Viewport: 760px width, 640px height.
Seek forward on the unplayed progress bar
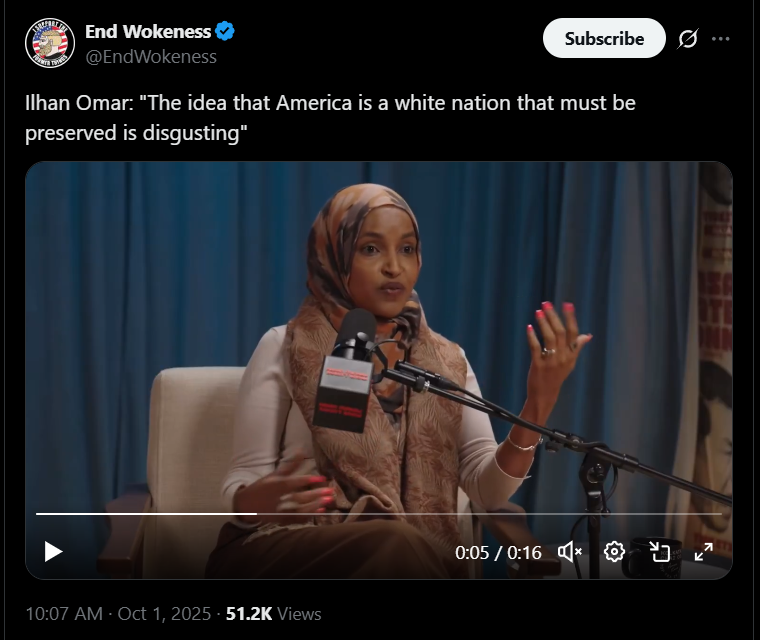tap(490, 513)
